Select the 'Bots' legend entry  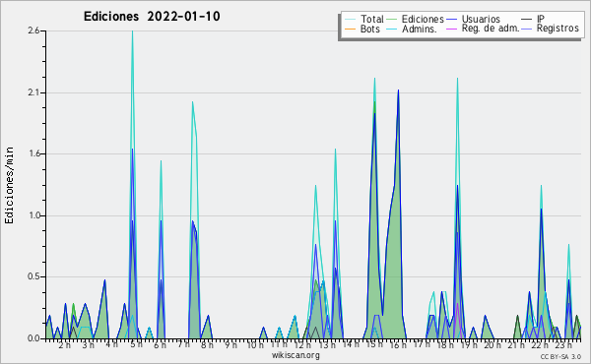[369, 29]
